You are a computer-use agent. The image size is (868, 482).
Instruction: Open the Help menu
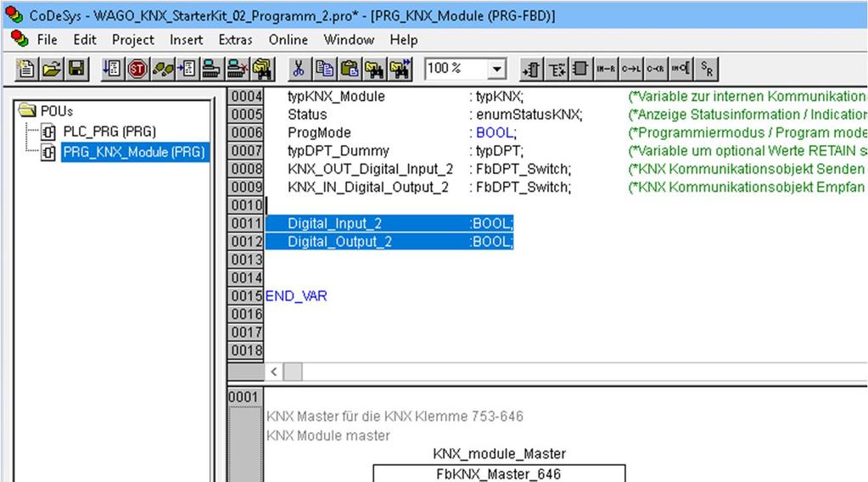coord(404,40)
